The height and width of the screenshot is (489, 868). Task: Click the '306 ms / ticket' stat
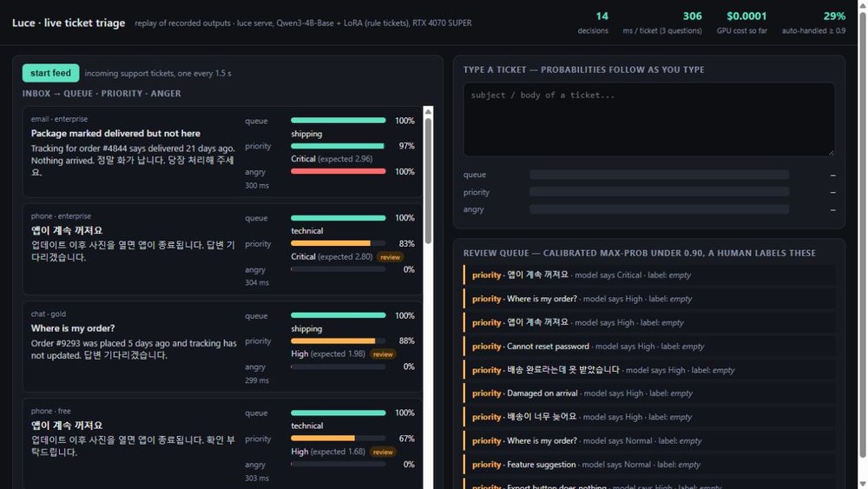[662, 23]
